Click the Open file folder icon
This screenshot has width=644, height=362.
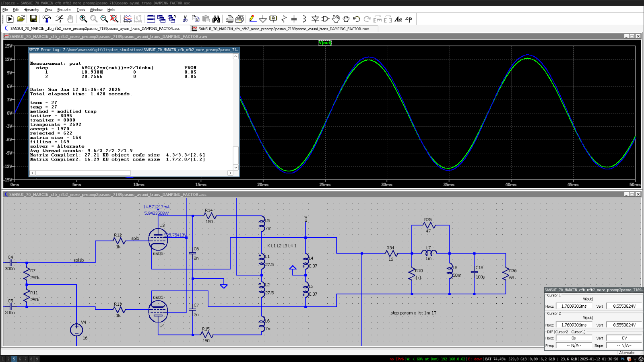(x=21, y=19)
